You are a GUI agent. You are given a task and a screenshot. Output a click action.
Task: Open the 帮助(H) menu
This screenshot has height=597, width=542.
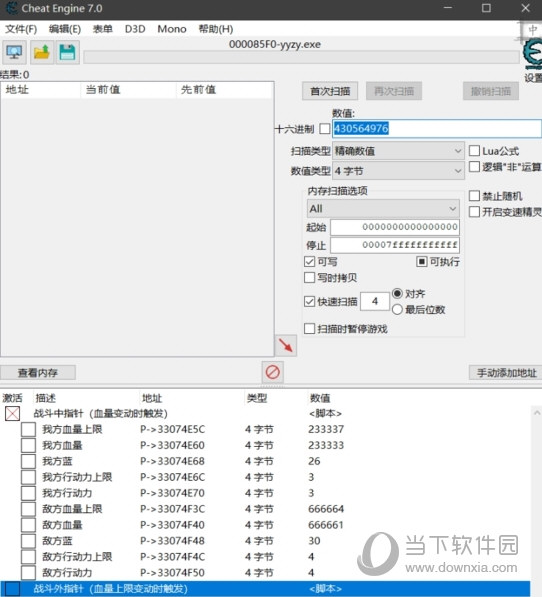216,29
